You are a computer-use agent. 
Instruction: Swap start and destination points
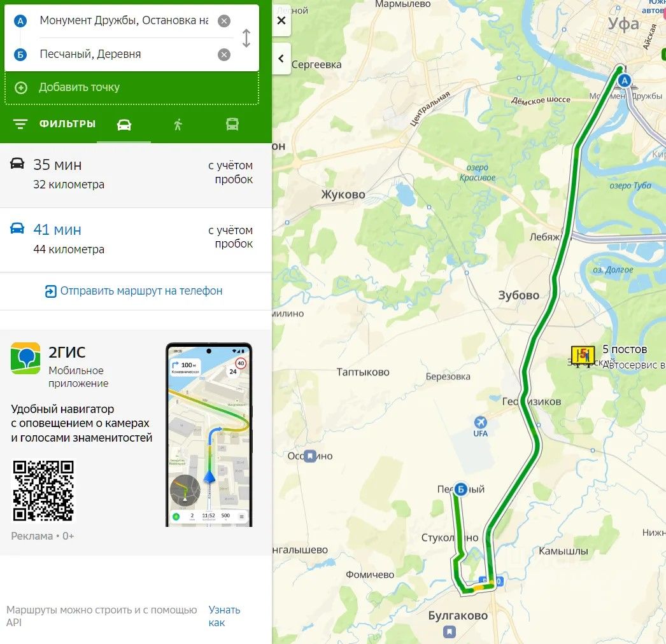tap(246, 38)
